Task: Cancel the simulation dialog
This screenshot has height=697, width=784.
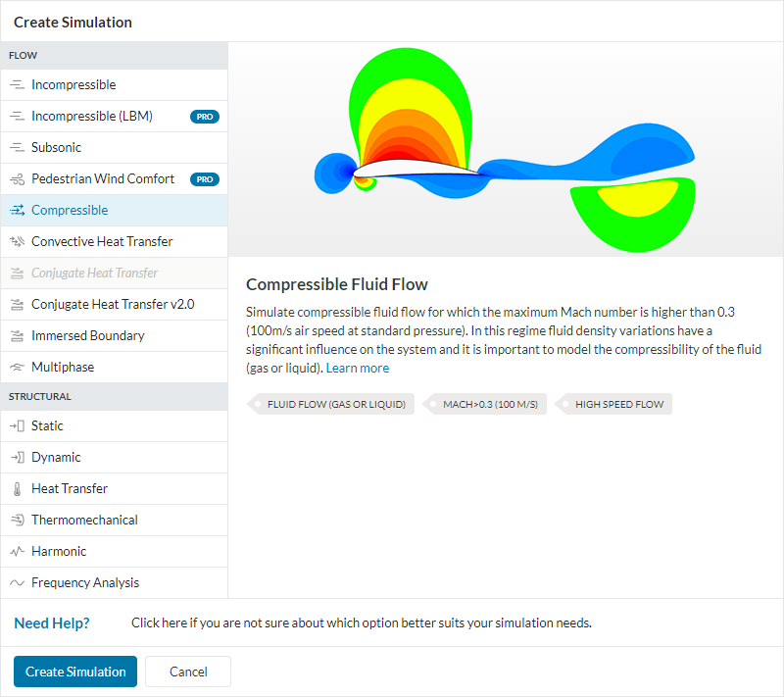Action: (x=188, y=672)
